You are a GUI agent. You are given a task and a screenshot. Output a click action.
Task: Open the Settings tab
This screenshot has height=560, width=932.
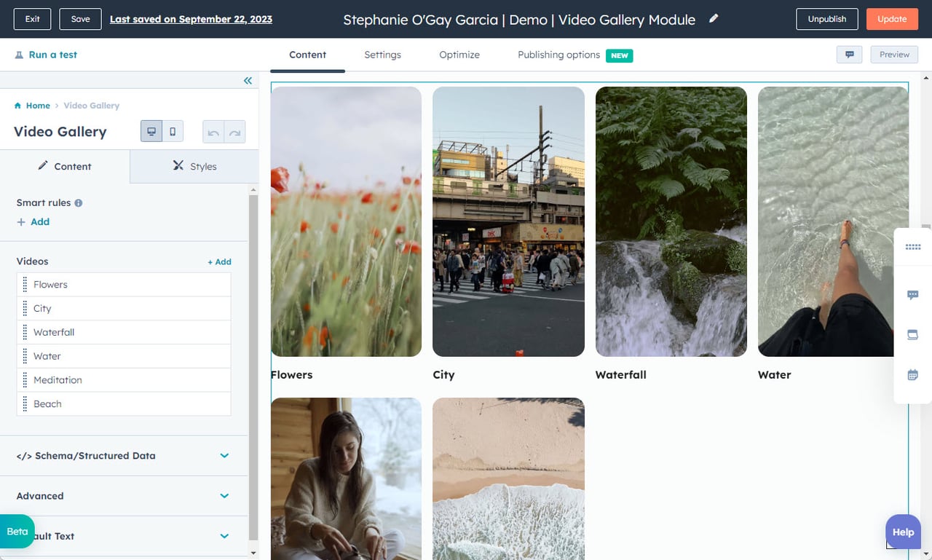tap(382, 55)
